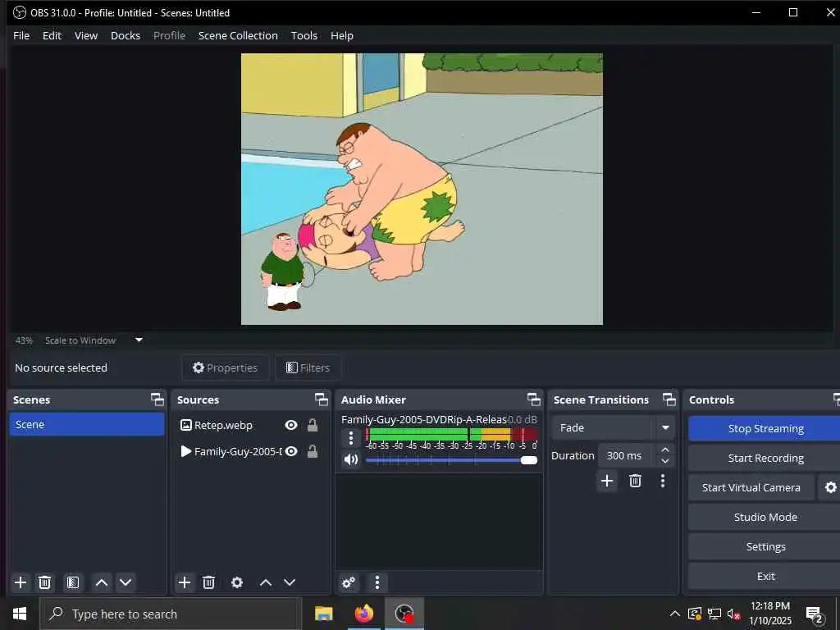Show hidden system tray icons
This screenshot has height=630, width=840.
[675, 614]
